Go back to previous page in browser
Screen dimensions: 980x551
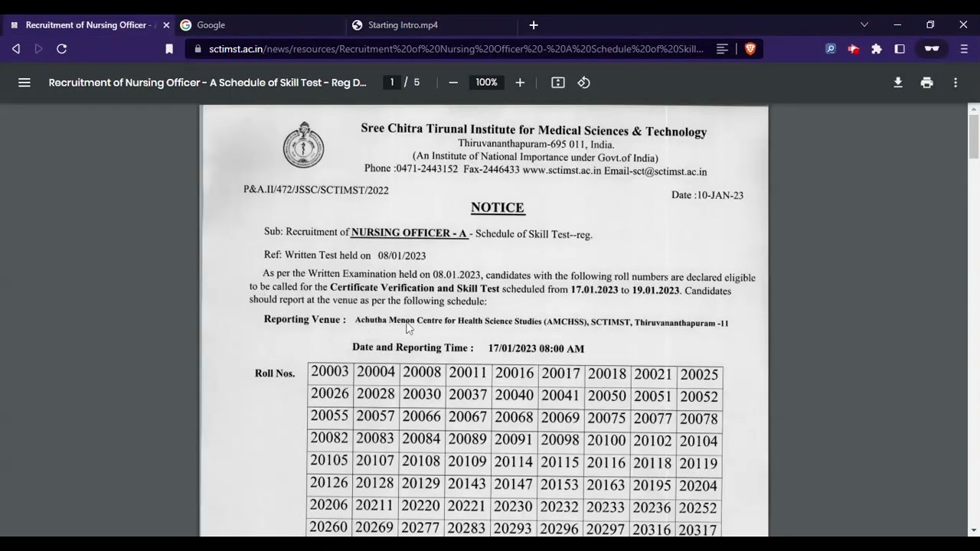point(16,49)
